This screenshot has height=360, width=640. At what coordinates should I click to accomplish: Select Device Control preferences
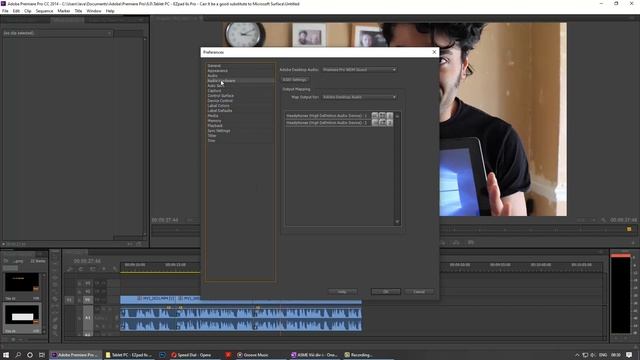(220, 100)
